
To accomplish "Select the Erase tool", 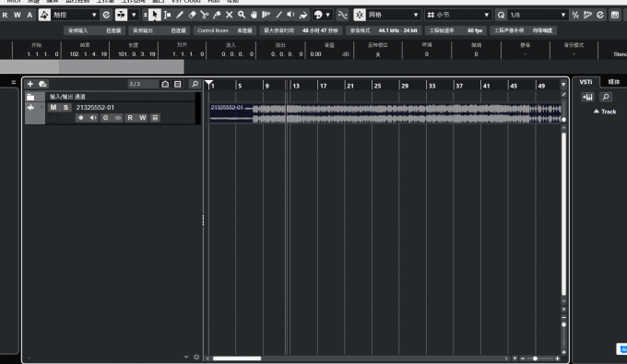I will pos(192,15).
